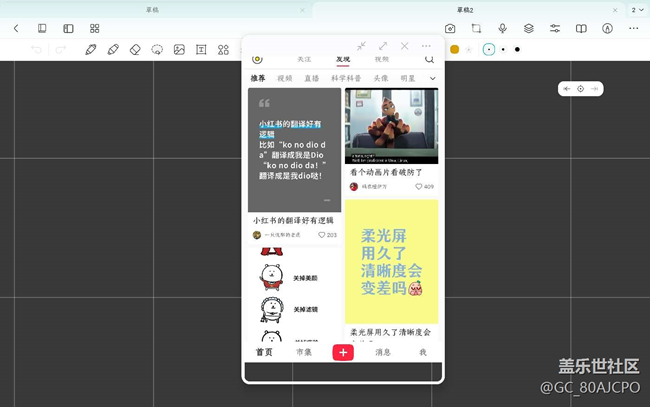Select the 发现 tab

point(343,60)
